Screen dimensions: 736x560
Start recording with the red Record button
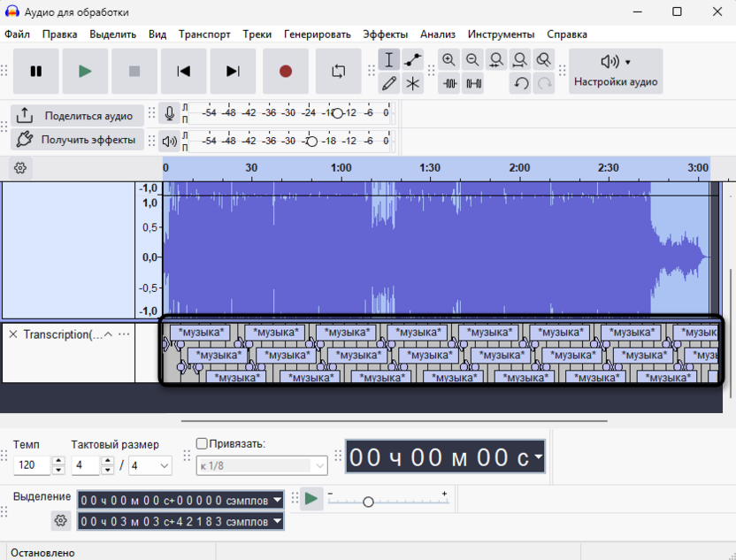[286, 72]
